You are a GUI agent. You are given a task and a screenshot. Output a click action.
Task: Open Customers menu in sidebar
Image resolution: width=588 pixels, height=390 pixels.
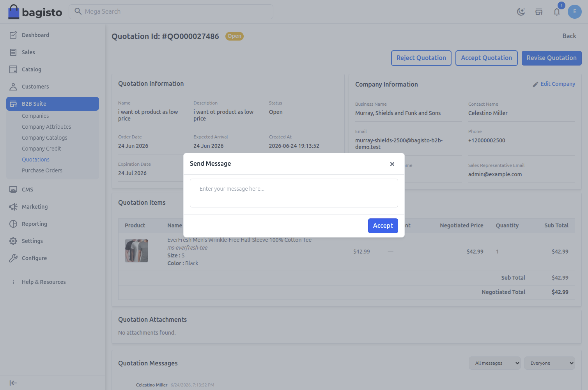(x=53, y=87)
